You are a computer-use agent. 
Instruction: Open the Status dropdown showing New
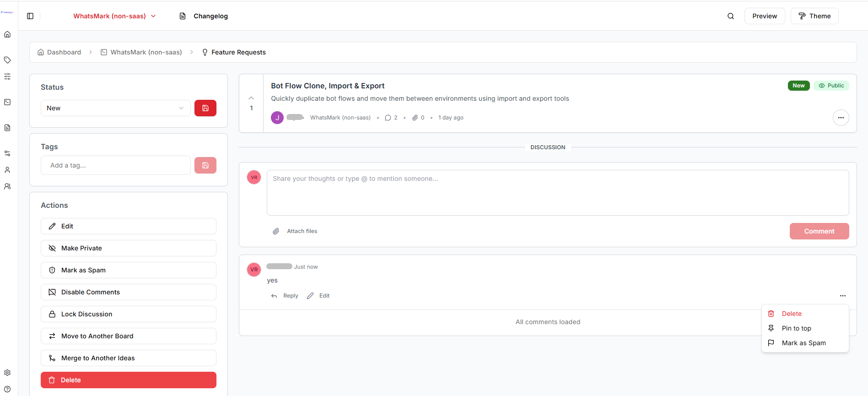tap(115, 108)
